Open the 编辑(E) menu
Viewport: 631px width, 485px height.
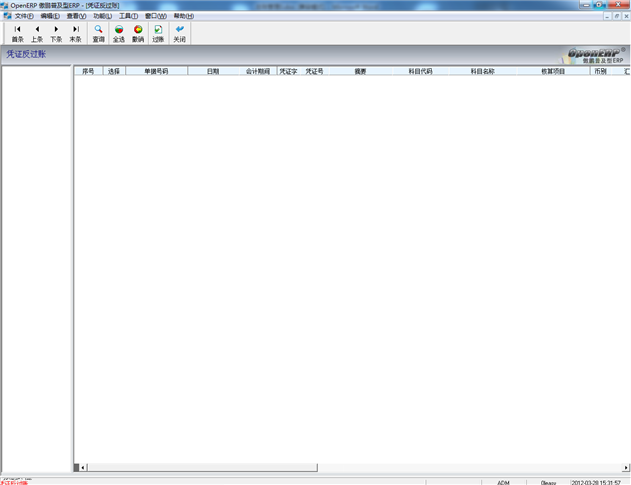tap(50, 16)
